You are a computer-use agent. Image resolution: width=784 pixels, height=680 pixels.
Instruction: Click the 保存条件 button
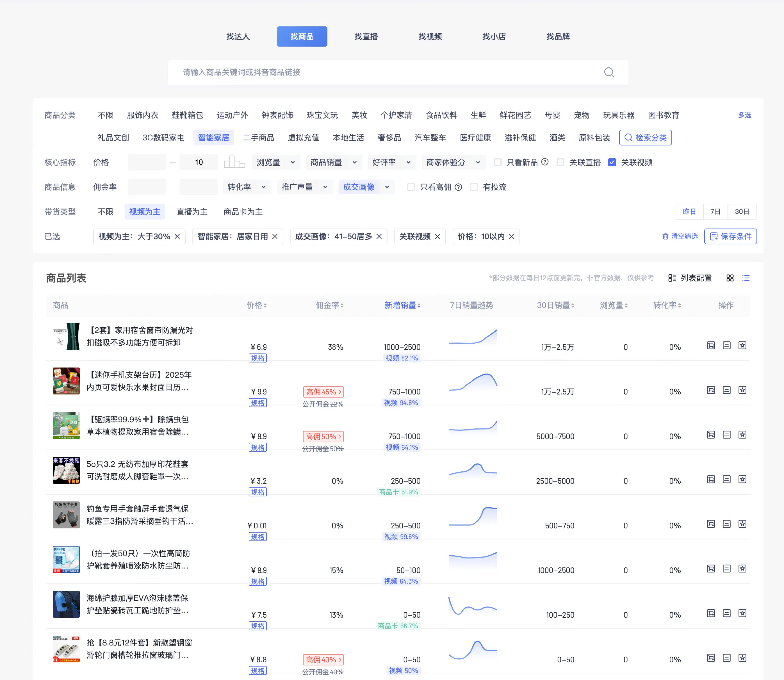point(730,236)
